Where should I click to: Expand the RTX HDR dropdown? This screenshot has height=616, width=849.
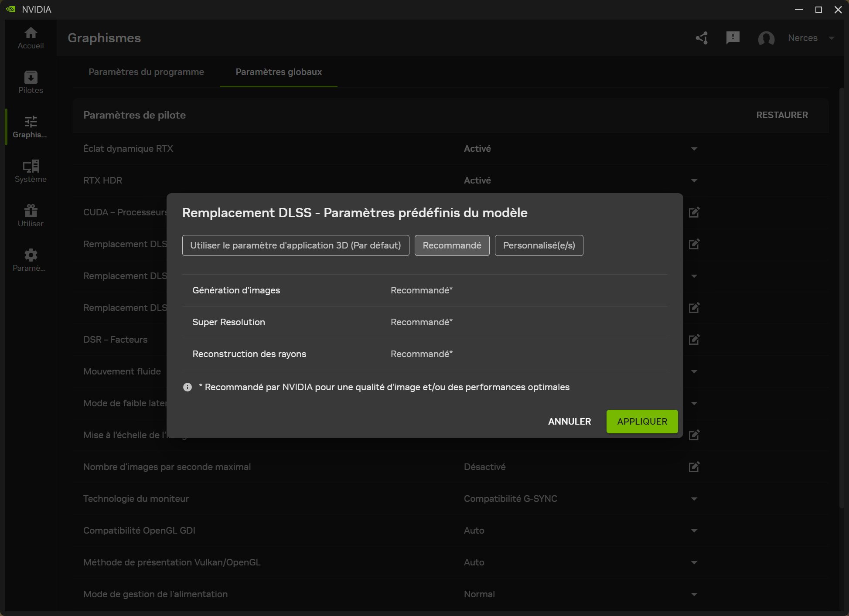(x=694, y=180)
